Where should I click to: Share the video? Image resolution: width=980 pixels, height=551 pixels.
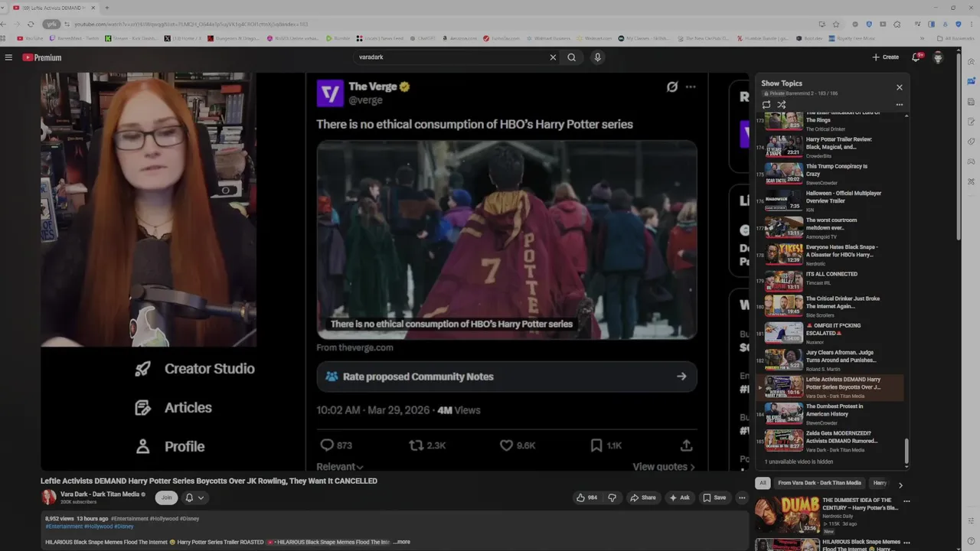(642, 497)
